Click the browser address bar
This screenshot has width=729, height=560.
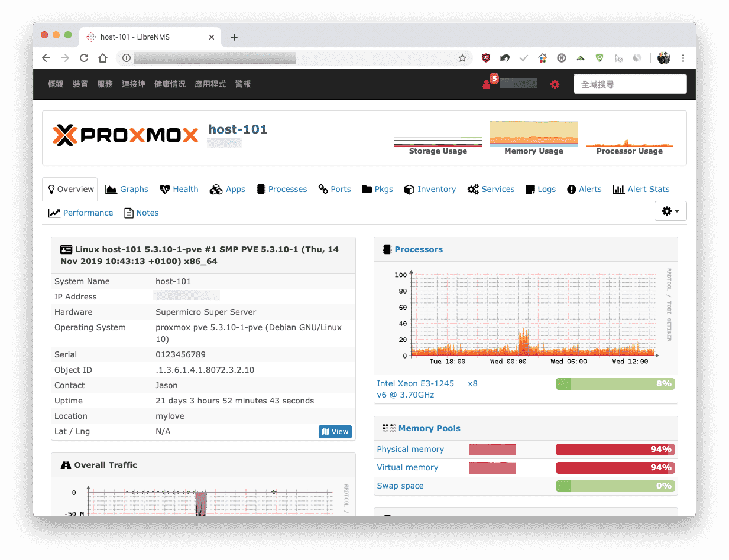tap(294, 58)
